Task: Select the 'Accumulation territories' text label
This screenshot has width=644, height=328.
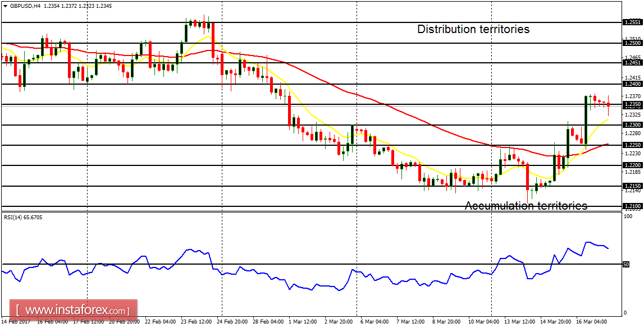Action: coord(526,205)
